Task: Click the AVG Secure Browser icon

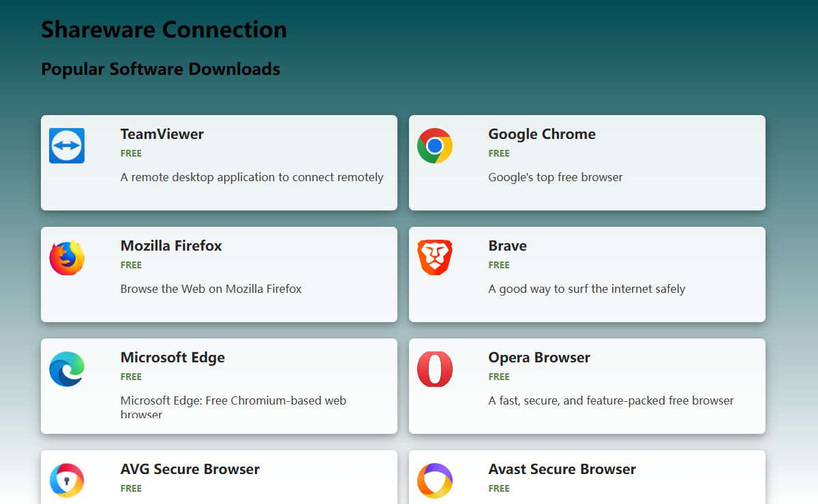Action: pyautogui.click(x=67, y=481)
